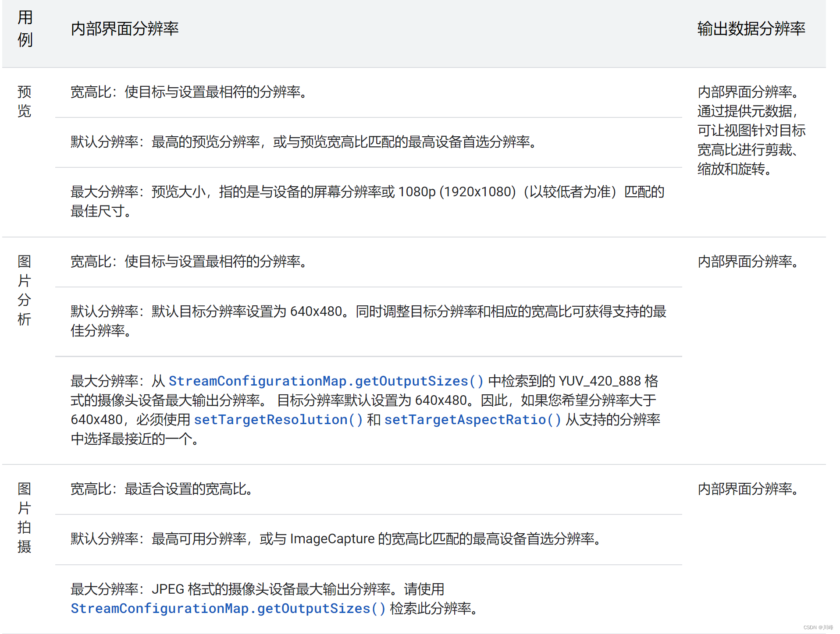The image size is (840, 634).
Task: Open the first StreamConfigurationMap.getOutputSizes() link in 图片分析
Action: [x=326, y=381]
